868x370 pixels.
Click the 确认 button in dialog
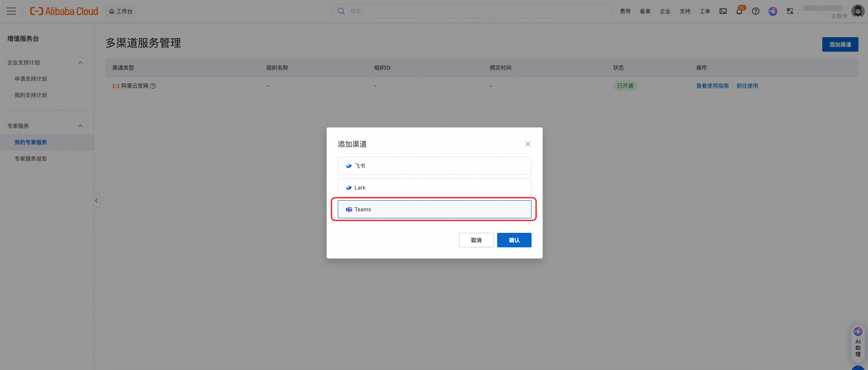coord(514,240)
